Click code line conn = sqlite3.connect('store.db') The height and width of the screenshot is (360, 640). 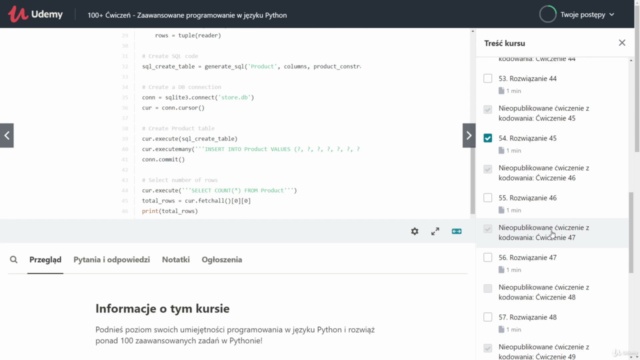198,98
